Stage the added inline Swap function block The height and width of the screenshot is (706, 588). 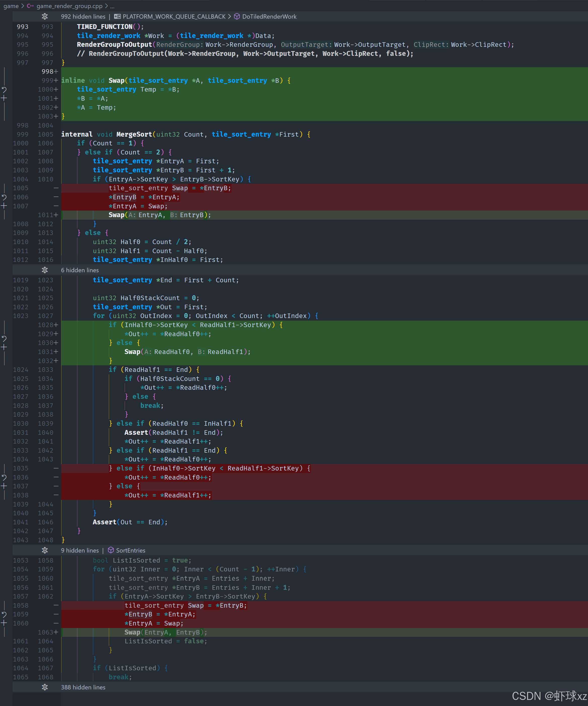(4, 98)
